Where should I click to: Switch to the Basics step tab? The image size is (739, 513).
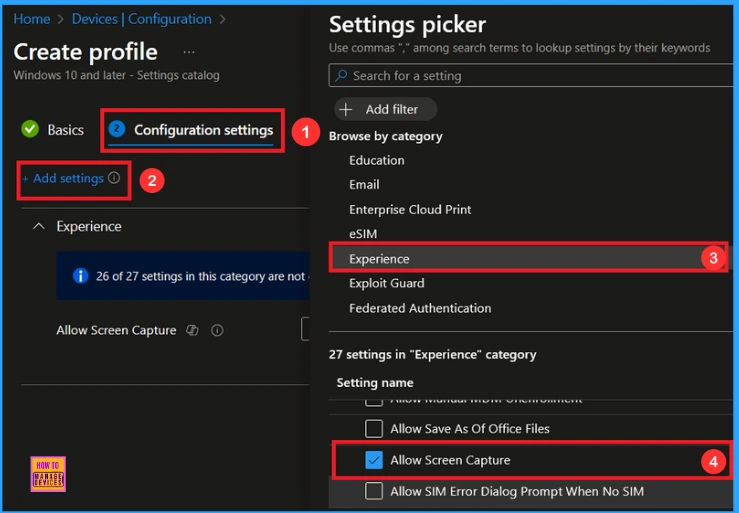(x=53, y=129)
